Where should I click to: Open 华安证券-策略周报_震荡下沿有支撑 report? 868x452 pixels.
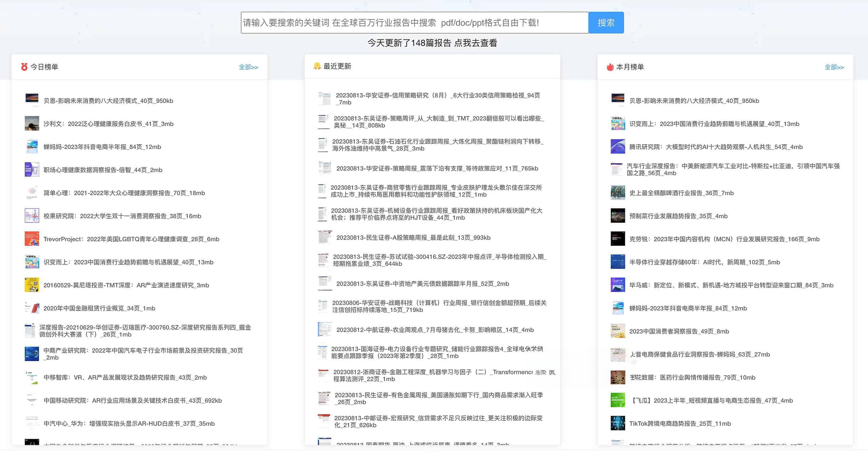[x=437, y=169]
